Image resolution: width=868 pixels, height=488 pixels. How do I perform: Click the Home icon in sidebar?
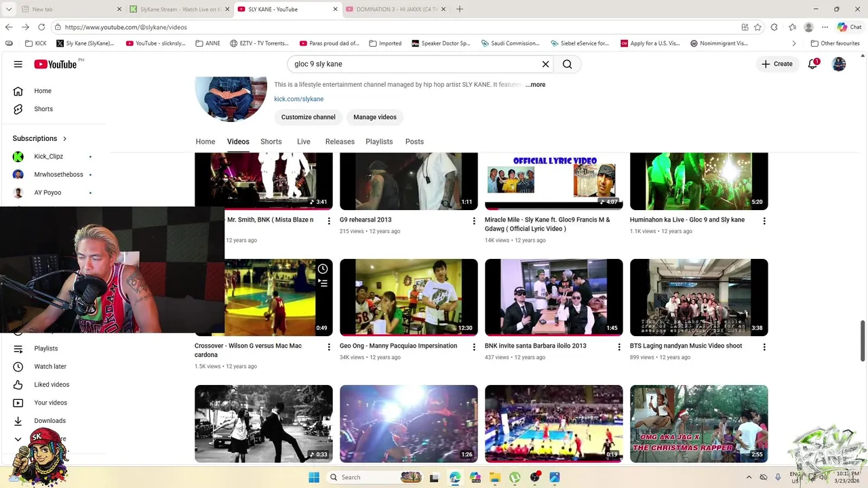pos(18,91)
